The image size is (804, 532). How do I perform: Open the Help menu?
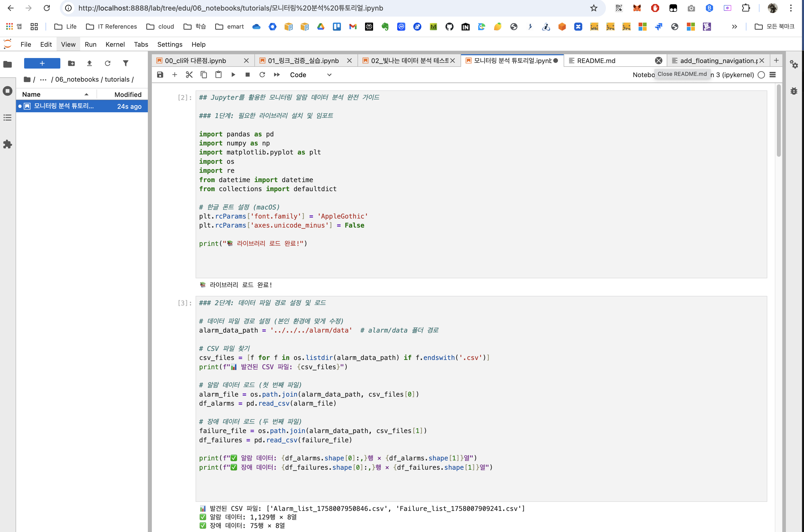tap(199, 44)
